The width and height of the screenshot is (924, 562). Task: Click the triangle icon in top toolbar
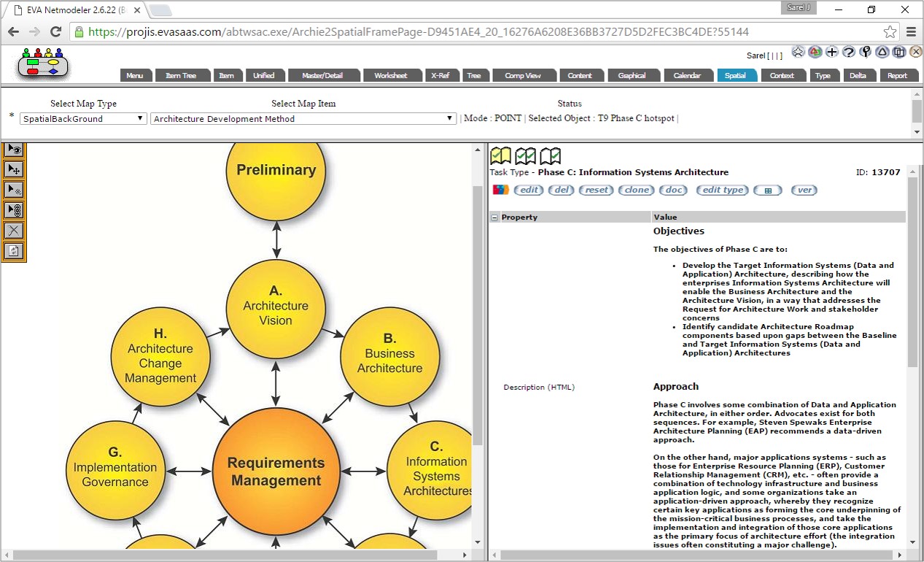click(882, 52)
